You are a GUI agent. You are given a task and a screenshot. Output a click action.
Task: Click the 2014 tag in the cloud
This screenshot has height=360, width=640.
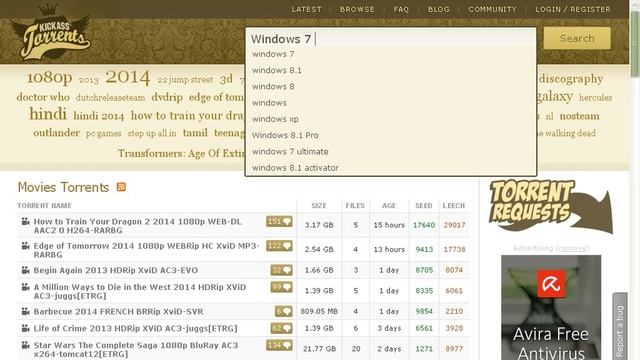pos(128,77)
